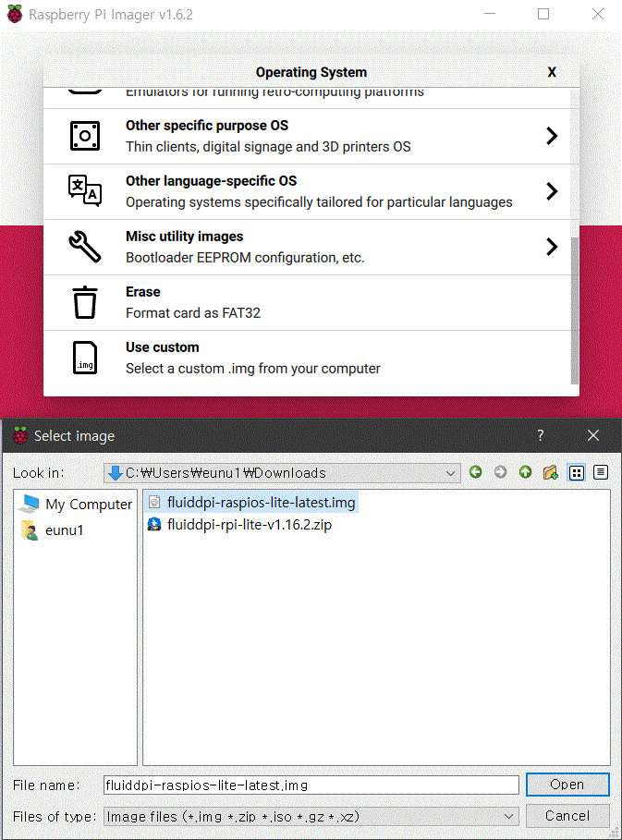Expand Other language-specific OS chevron

pyautogui.click(x=552, y=191)
